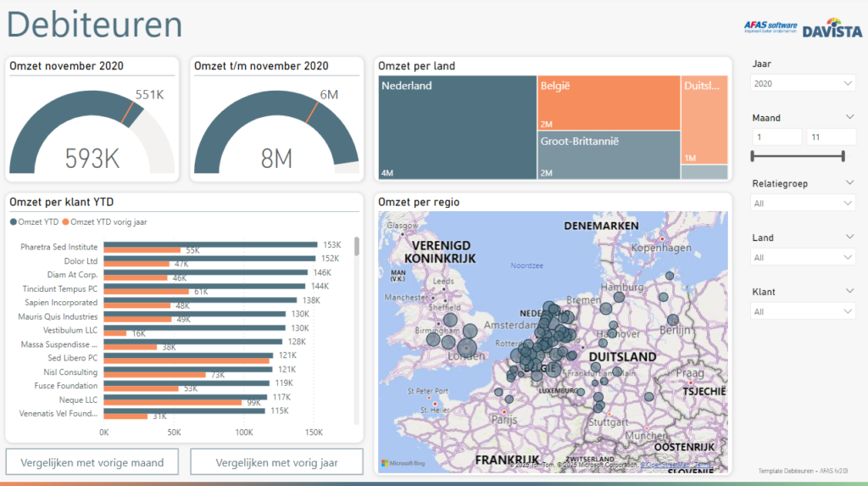Click the bubble near Hamburg on map

pyautogui.click(x=619, y=297)
